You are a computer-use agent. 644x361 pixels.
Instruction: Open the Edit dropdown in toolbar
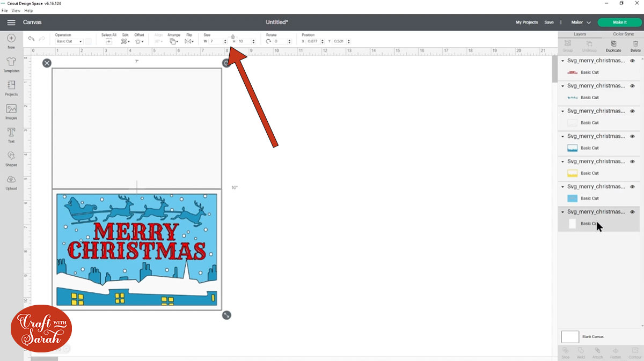tap(126, 41)
